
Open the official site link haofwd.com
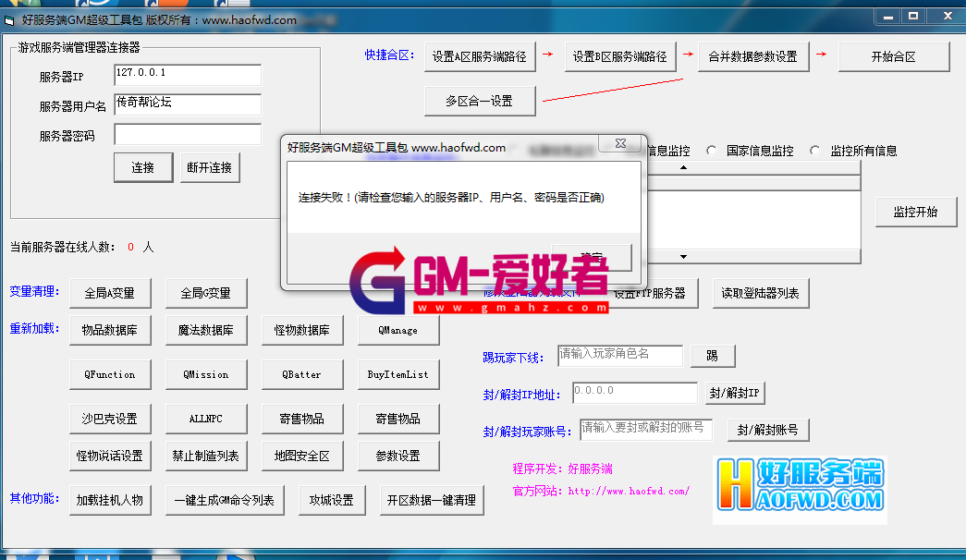(629, 491)
